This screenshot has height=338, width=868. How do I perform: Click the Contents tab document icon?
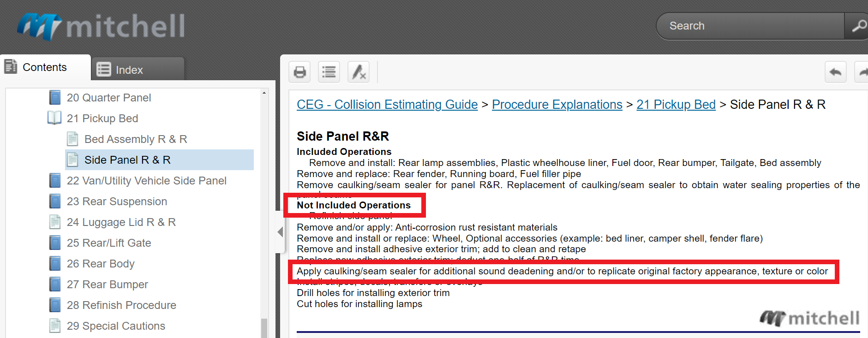[11, 67]
